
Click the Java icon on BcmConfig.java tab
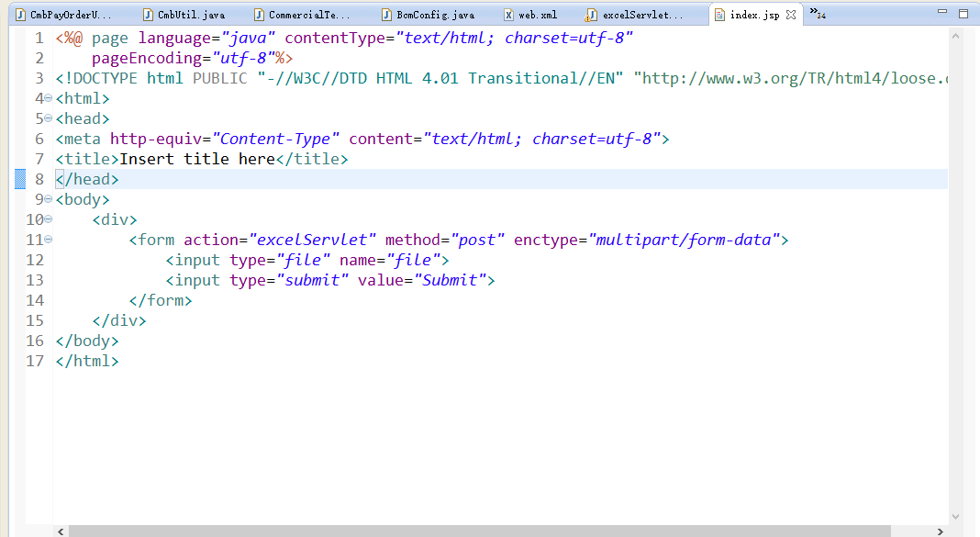(x=387, y=15)
